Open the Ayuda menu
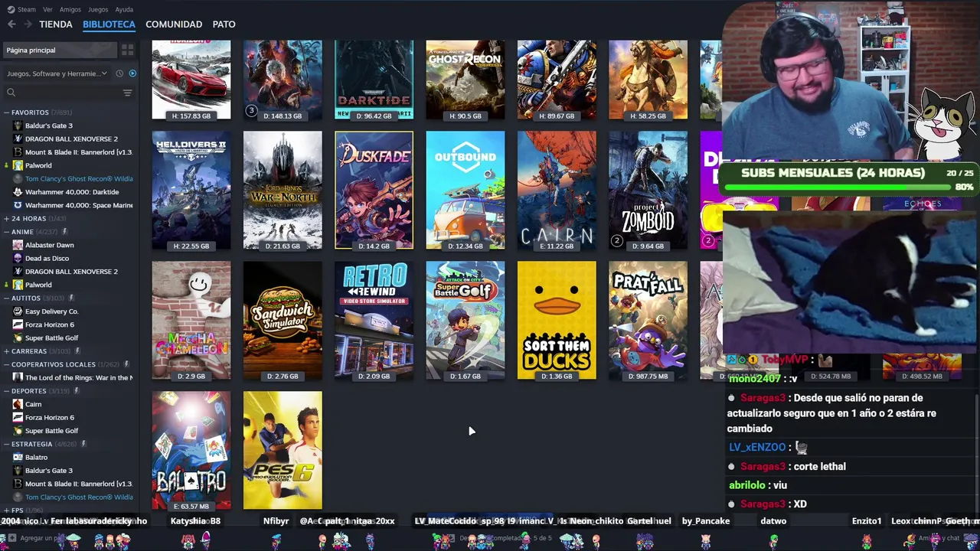 click(124, 10)
